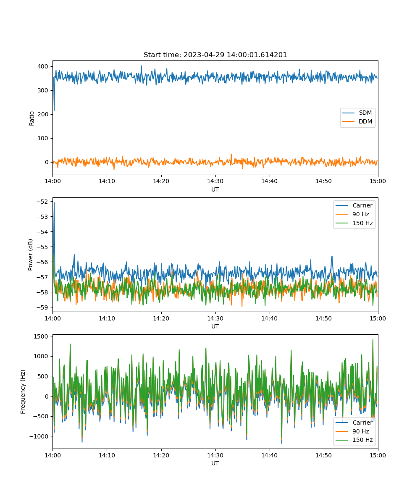Click the 'UT' x-axis label under Ratio plot

[215, 189]
